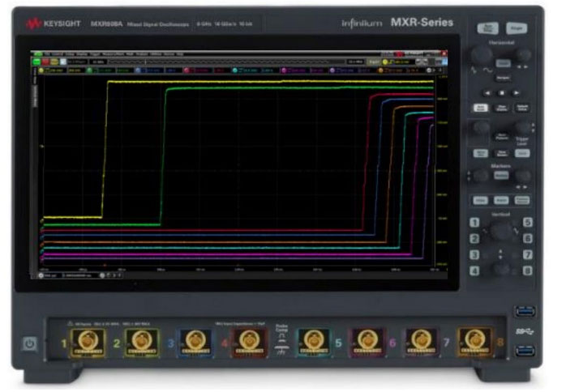
Task: Open the File menu on screen
Action: (x=47, y=54)
